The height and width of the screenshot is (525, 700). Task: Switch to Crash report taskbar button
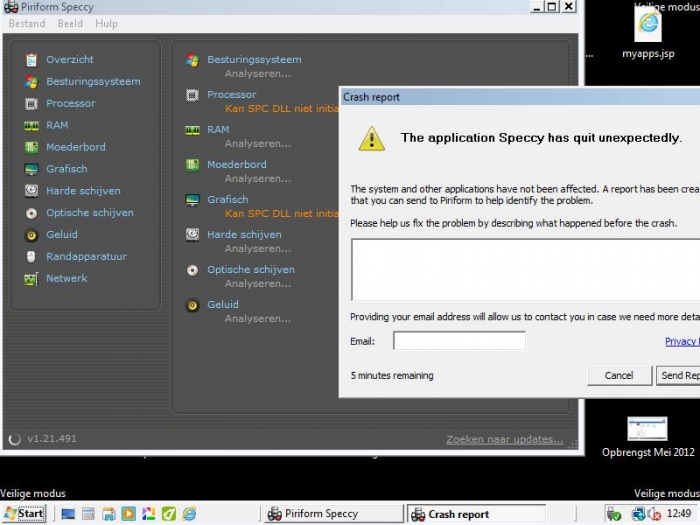(476, 514)
